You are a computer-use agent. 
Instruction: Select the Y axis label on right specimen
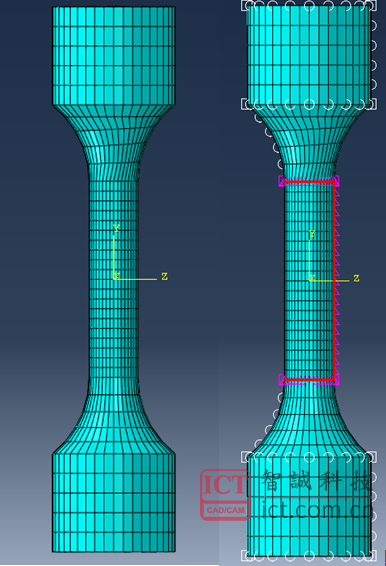[x=312, y=234]
